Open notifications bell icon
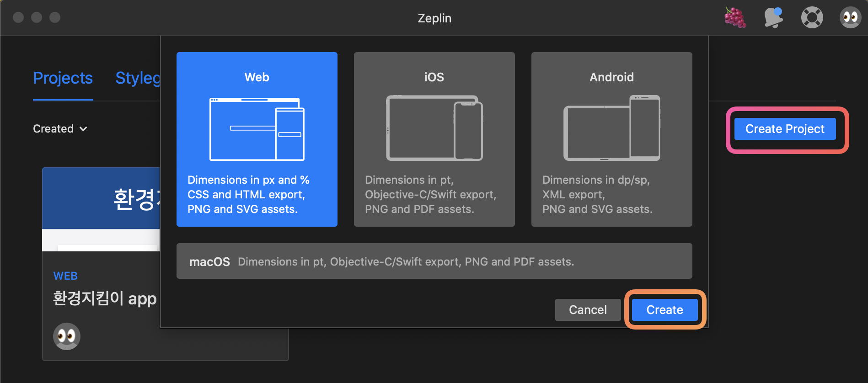The image size is (868, 383). pyautogui.click(x=773, y=18)
